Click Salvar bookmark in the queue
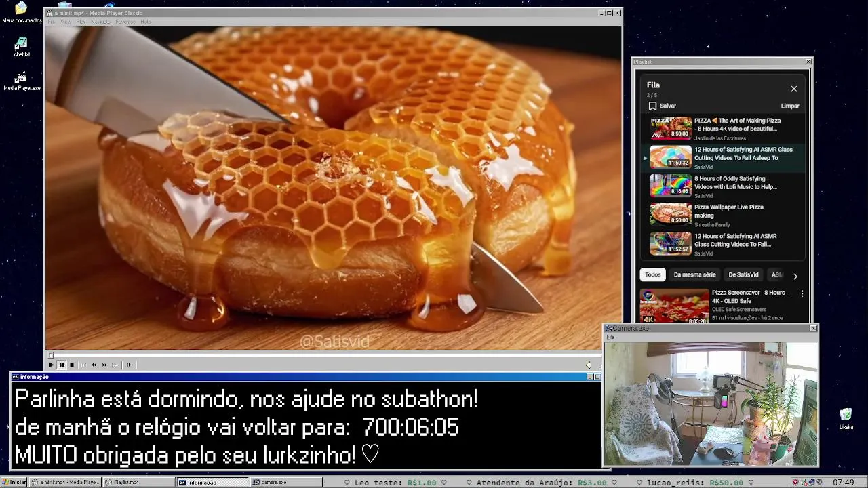This screenshot has width=868, height=488. click(663, 106)
